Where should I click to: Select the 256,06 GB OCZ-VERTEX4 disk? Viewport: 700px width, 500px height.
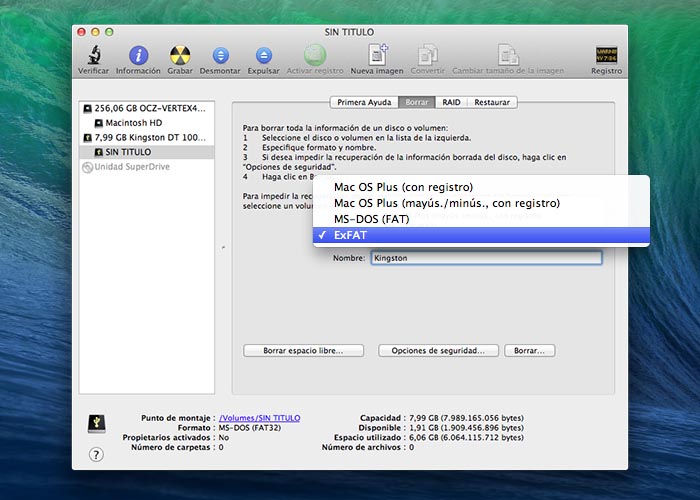point(146,108)
